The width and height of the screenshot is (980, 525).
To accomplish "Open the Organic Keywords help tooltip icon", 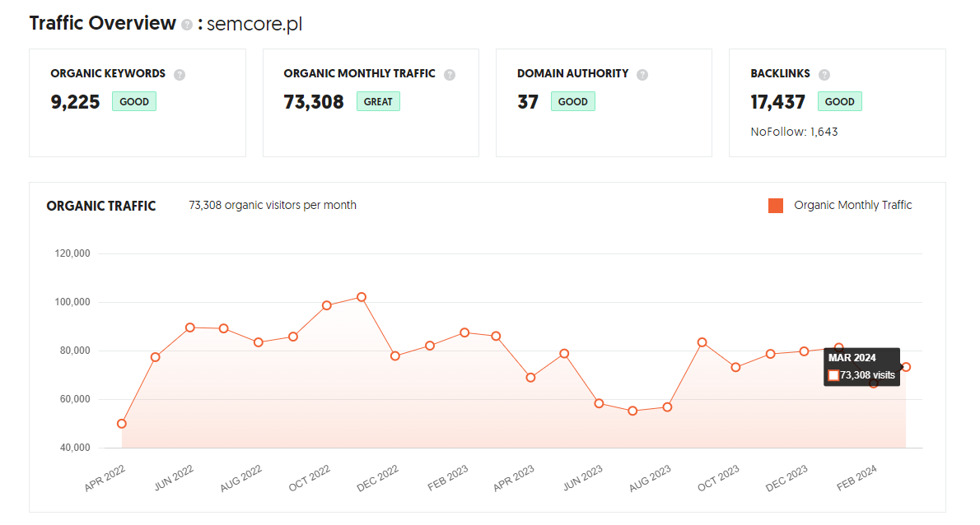I will (x=180, y=74).
